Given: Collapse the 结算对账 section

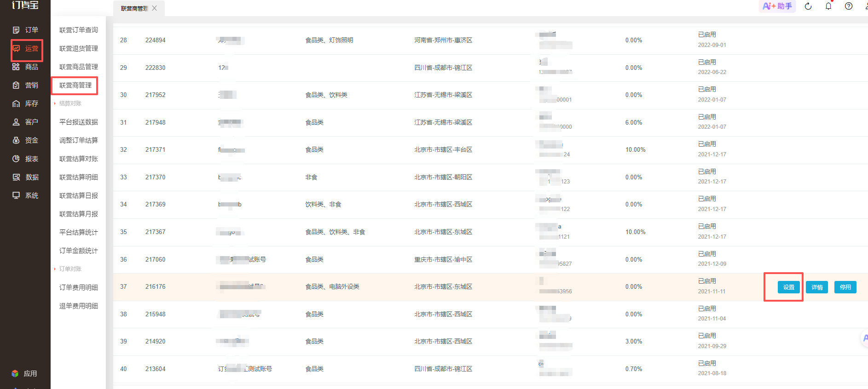Looking at the screenshot, I should (70, 103).
